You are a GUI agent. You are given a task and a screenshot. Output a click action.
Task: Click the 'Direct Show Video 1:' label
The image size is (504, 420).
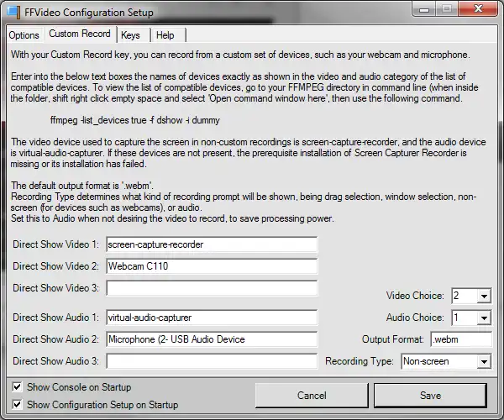56,244
